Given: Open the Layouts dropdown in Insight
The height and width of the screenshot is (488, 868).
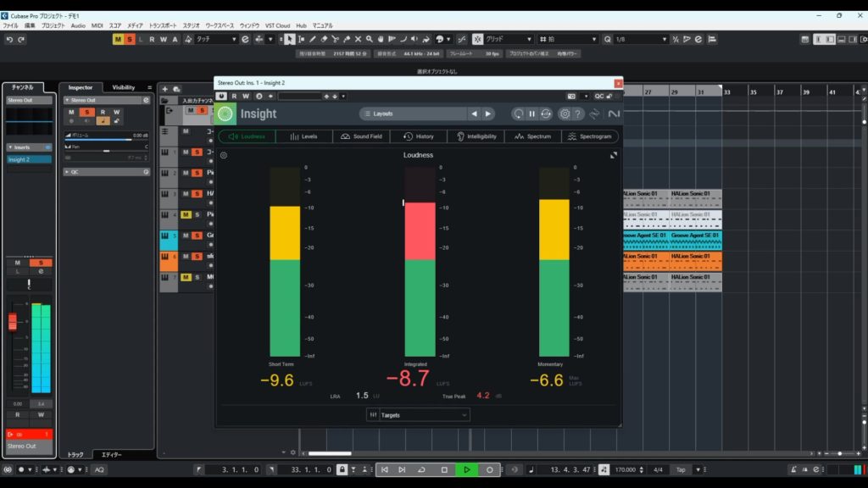Looking at the screenshot, I should pyautogui.click(x=413, y=114).
